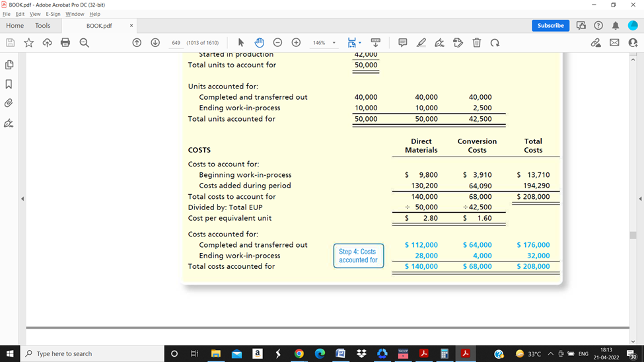Switch to the Selection arrow tool

(241, 43)
